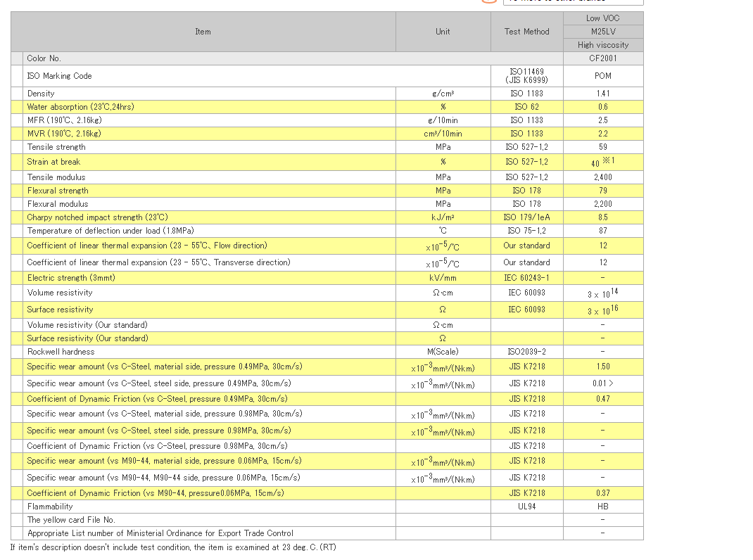Click 'Volume resistivity (Our standard)' row label
The height and width of the screenshot is (560, 753).
(x=87, y=326)
